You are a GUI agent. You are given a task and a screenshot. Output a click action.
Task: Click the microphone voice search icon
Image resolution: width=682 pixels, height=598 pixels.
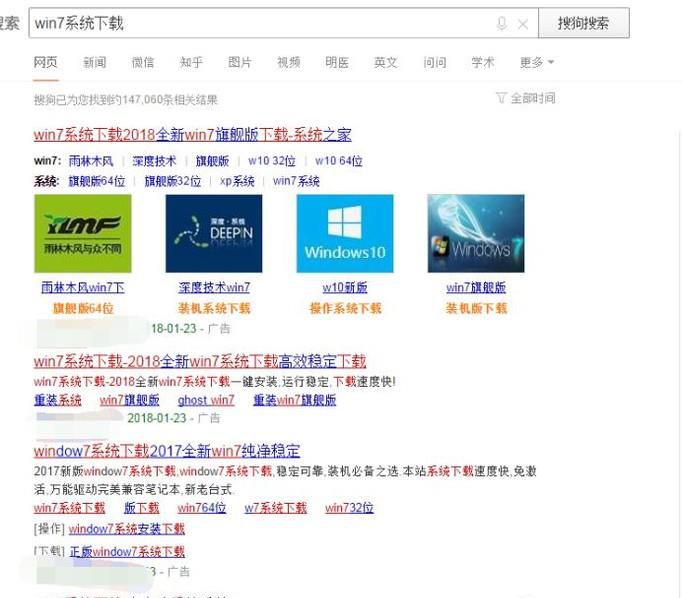coord(502,23)
